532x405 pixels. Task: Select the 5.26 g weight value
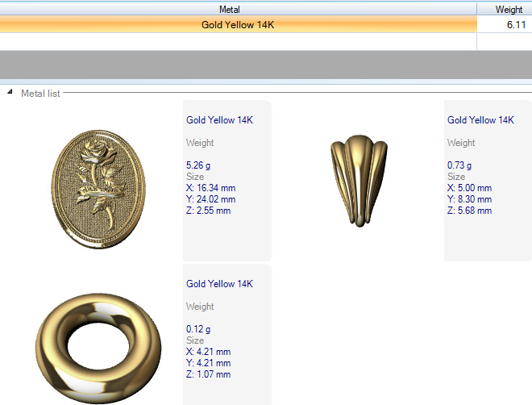coord(198,165)
